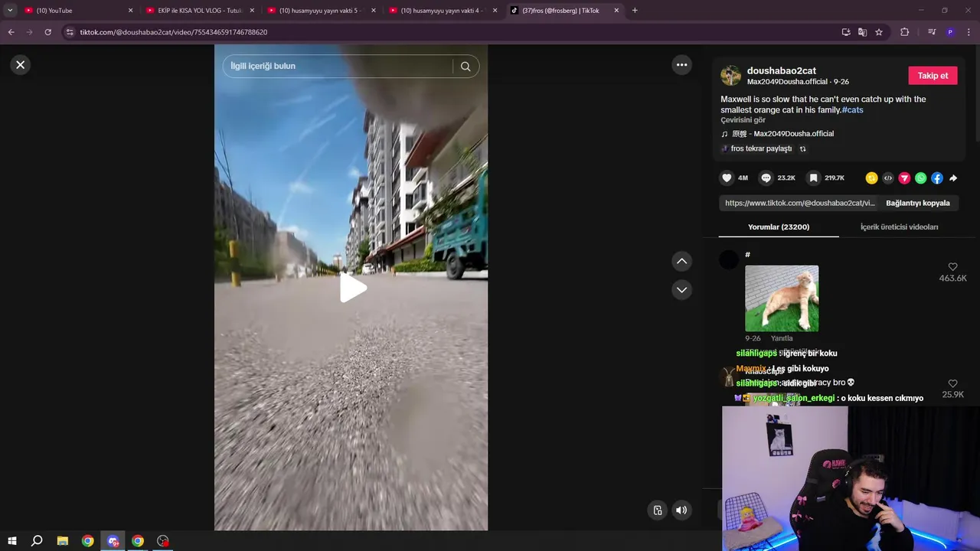Viewport: 980px width, 551px height.
Task: Click the install app icon in address bar
Action: 846,32
